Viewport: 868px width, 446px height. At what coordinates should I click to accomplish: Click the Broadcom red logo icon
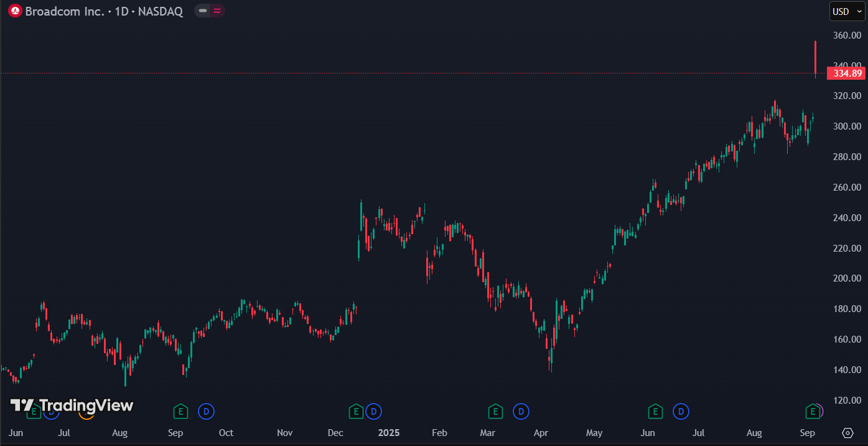click(x=15, y=11)
